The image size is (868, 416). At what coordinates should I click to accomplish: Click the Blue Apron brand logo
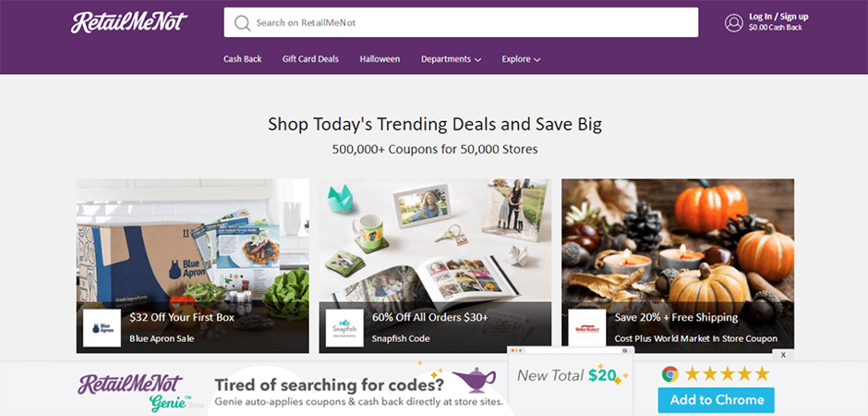(102, 328)
